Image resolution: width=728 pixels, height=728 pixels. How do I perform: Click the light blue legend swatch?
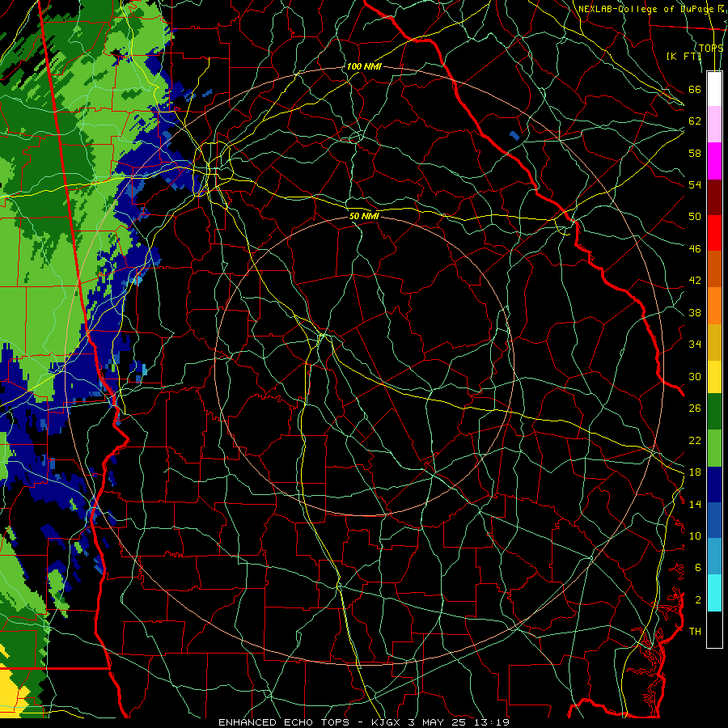point(714,557)
